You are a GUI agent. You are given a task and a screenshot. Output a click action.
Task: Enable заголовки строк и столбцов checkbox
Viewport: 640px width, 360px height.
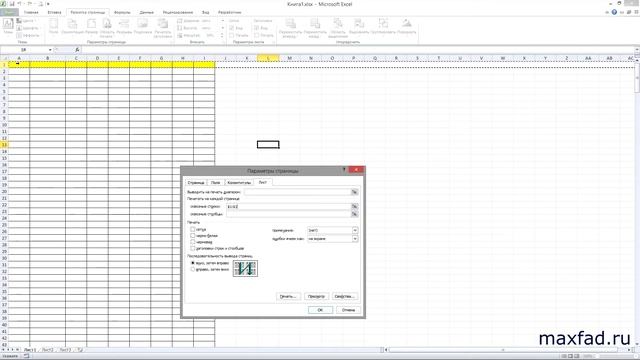tap(193, 248)
